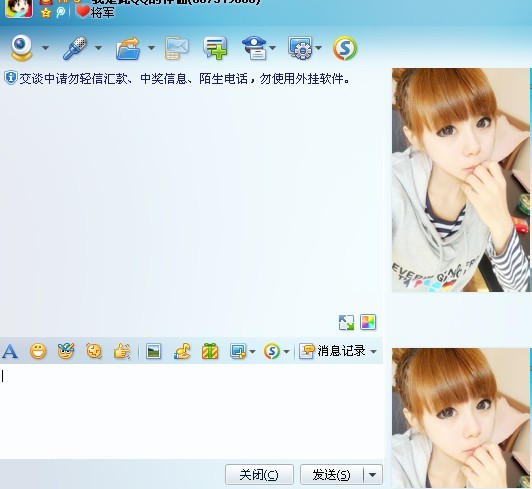Open the emoticon smiley picker

point(38,351)
